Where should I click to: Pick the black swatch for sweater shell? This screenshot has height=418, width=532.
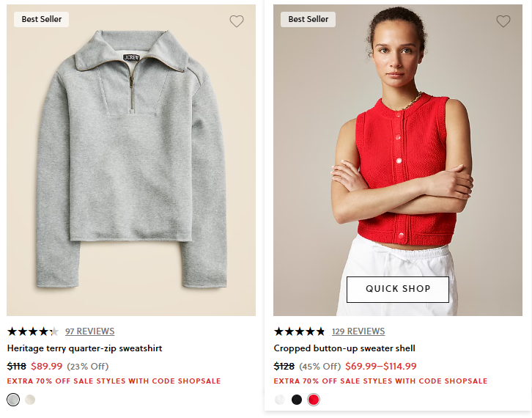click(x=297, y=400)
